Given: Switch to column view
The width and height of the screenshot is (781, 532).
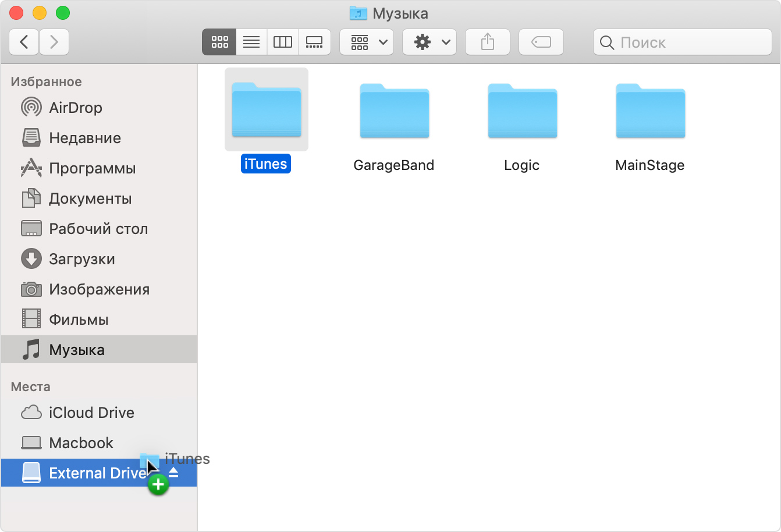Looking at the screenshot, I should (283, 42).
